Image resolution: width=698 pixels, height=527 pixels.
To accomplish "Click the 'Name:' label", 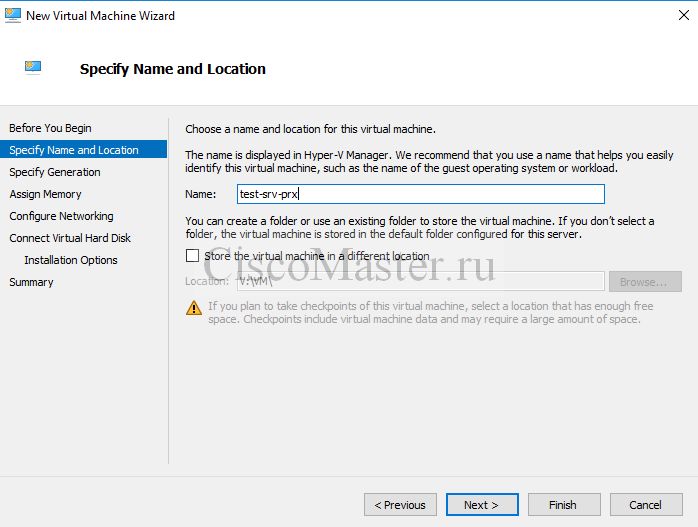I will tap(201, 194).
